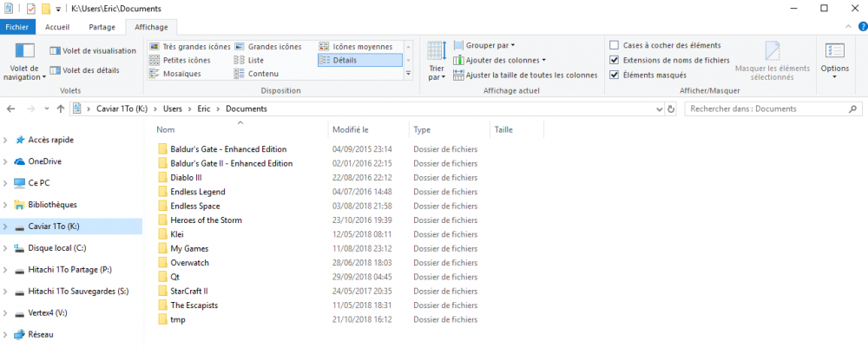Screen dimensions: 868x348
Task: Toggle the Volet des détails pane
Action: (84, 70)
